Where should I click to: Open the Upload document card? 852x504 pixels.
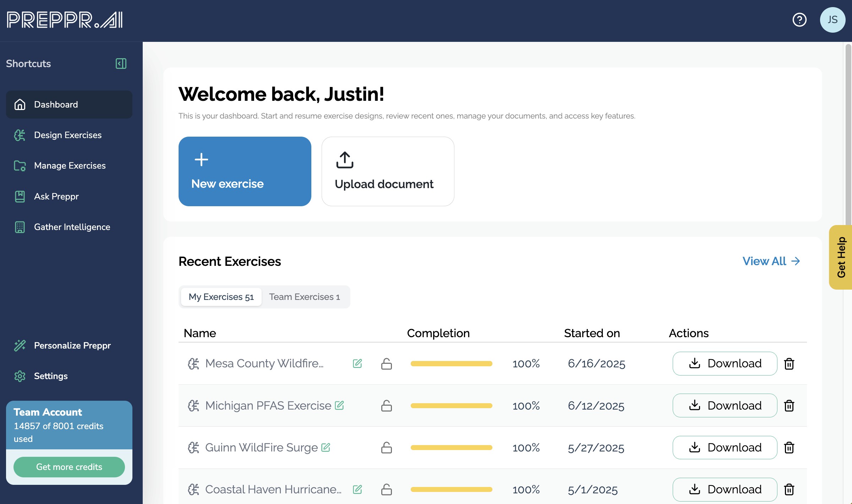388,171
